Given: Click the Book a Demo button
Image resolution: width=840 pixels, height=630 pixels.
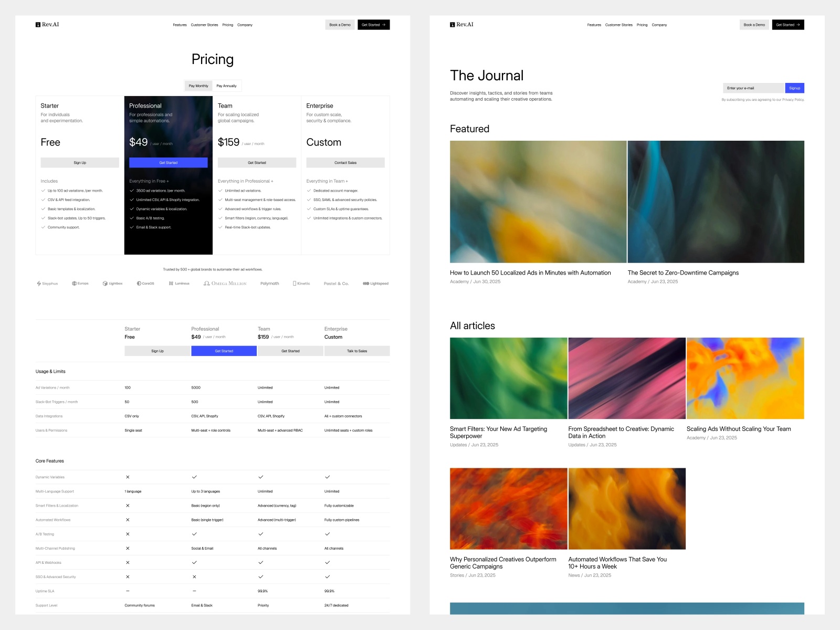Looking at the screenshot, I should pos(339,24).
